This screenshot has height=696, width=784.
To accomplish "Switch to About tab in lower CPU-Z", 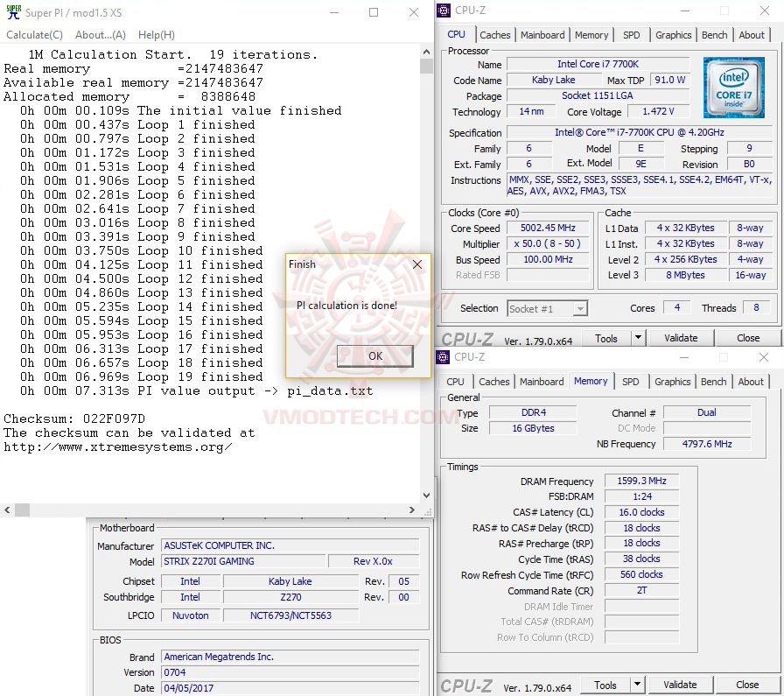I will pos(751,382).
